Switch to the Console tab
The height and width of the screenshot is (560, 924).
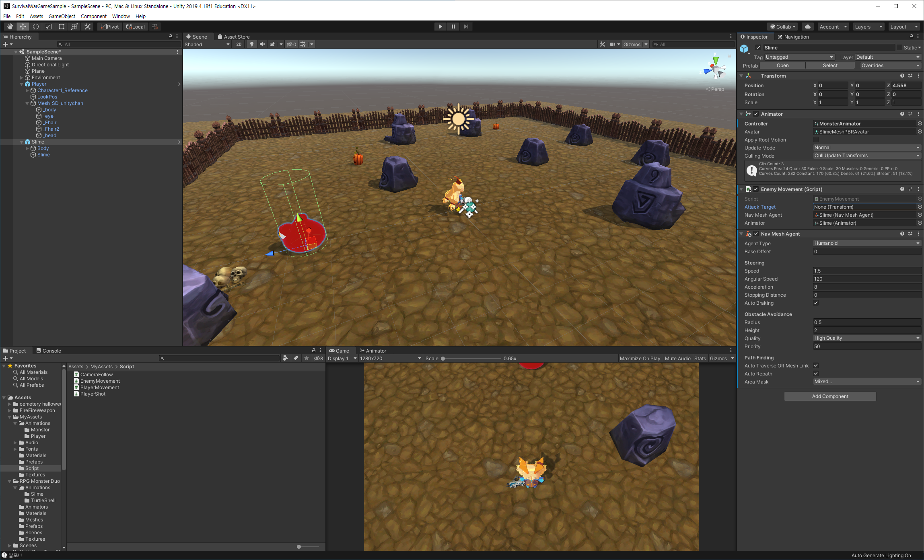49,351
